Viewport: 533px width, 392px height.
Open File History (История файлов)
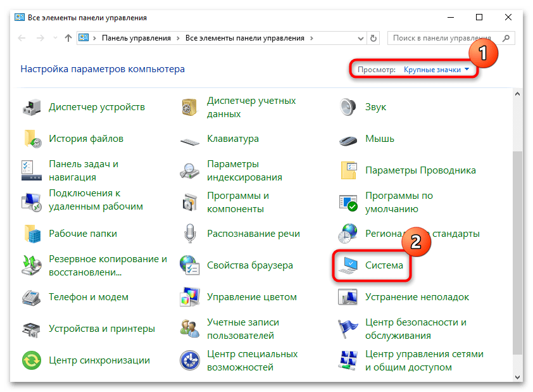(87, 138)
